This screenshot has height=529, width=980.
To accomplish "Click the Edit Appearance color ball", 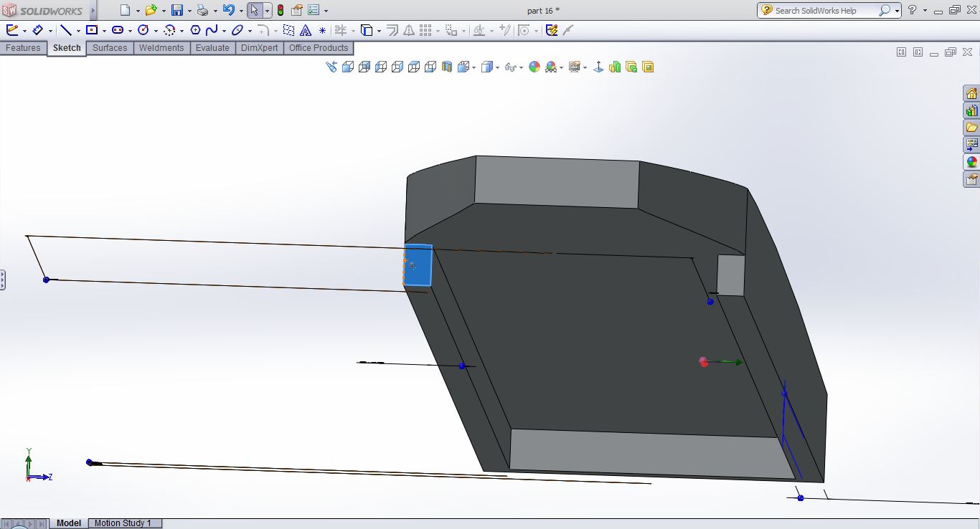I will [534, 67].
